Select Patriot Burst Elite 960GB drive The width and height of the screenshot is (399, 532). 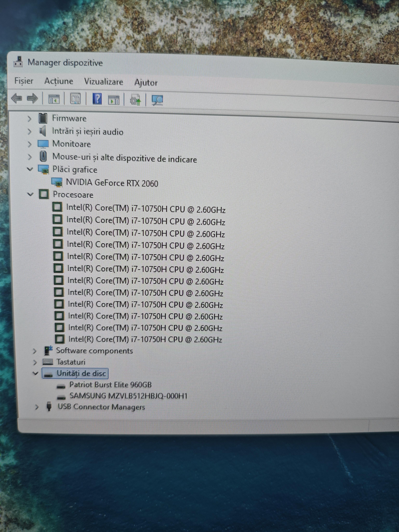[x=110, y=385]
